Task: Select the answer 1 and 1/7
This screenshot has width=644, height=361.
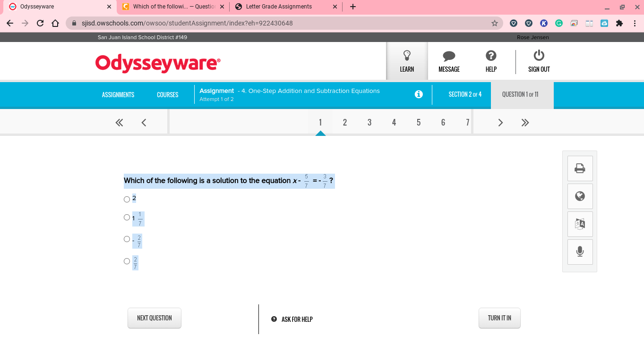Action: pos(127,218)
